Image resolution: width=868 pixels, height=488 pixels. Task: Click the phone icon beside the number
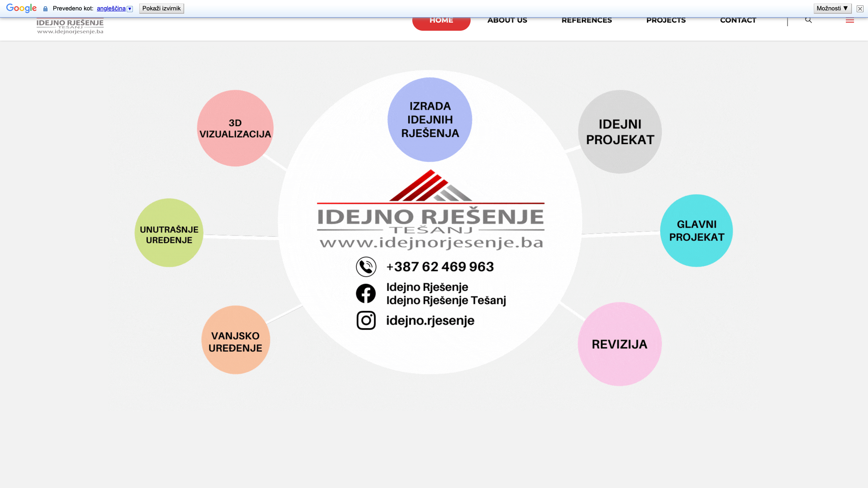click(366, 267)
